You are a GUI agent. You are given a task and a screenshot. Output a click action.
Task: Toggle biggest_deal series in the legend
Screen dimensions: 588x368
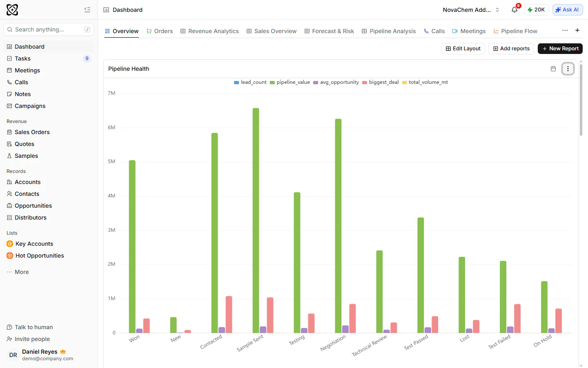click(x=381, y=82)
